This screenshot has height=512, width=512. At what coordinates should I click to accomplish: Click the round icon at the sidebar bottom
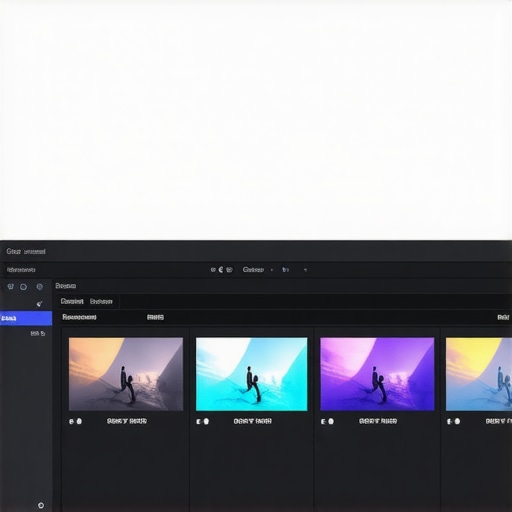(x=41, y=505)
